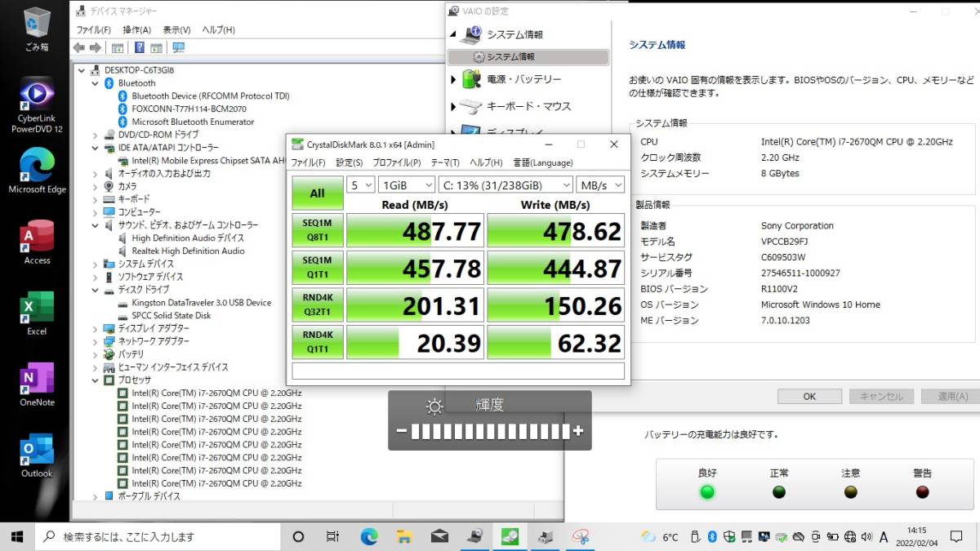Click the help icon in Device Manager toolbar
The height and width of the screenshot is (551, 980).
(140, 47)
